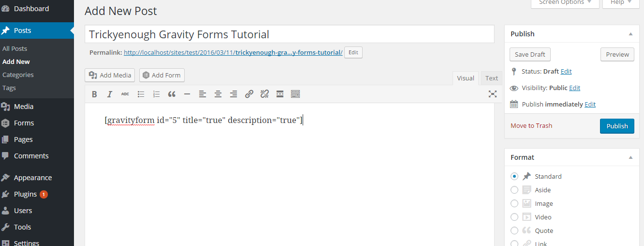
Task: Click in the gravityform shortcode text
Action: (x=204, y=120)
